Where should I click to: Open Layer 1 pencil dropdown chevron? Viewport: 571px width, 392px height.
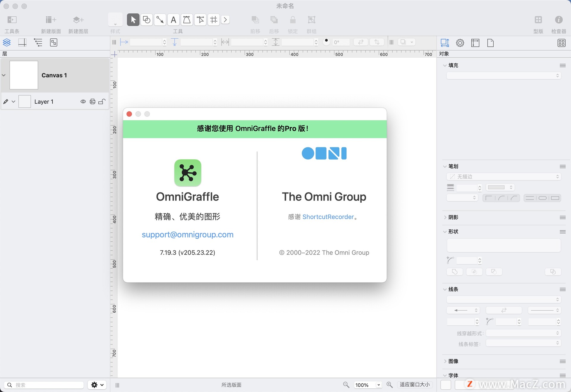pyautogui.click(x=13, y=102)
